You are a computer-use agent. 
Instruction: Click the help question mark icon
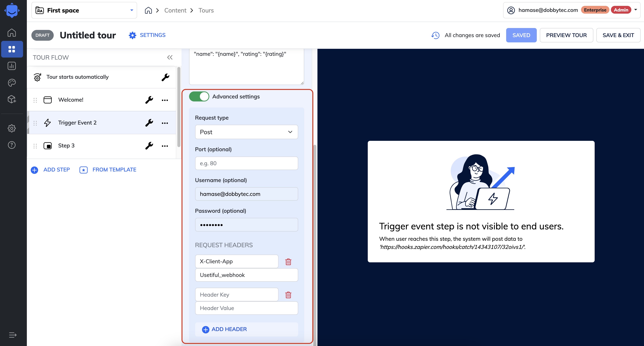coord(12,145)
